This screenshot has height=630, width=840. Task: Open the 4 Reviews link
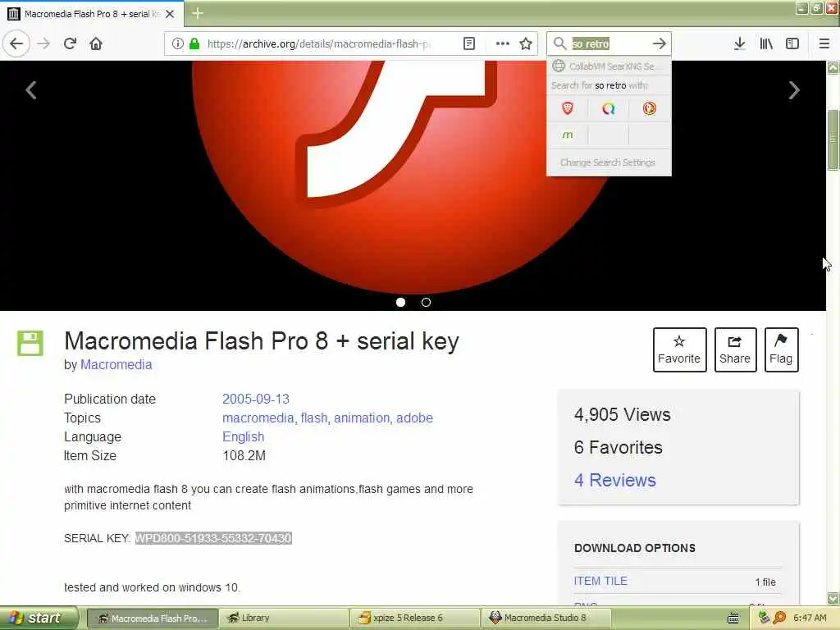(615, 480)
